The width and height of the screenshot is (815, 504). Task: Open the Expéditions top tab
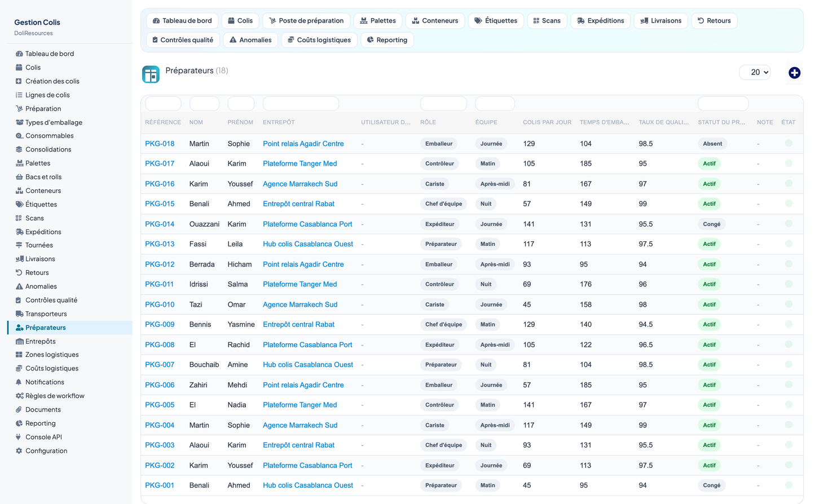click(x=601, y=21)
